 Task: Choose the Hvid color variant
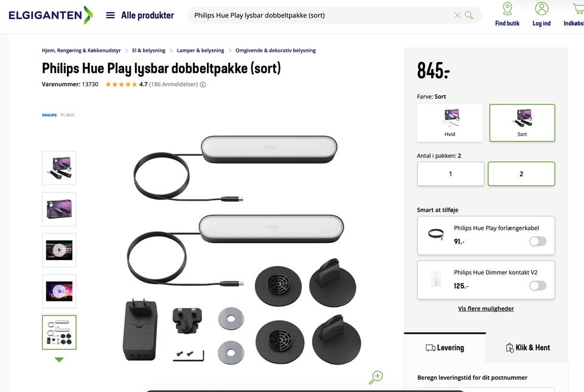(x=450, y=123)
